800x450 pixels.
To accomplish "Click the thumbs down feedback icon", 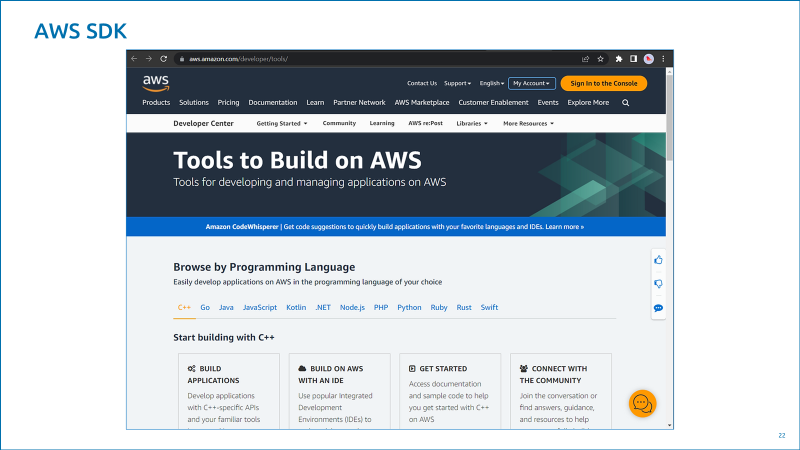I will (658, 284).
